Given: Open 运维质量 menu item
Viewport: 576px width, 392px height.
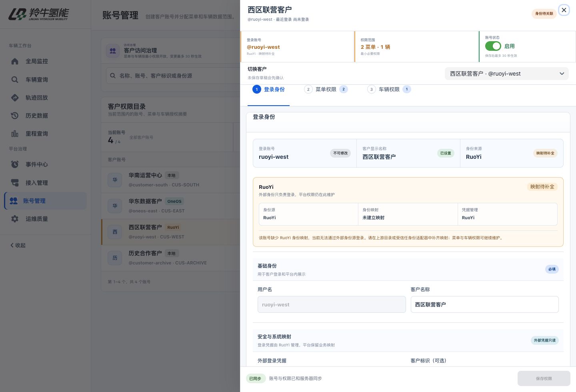Looking at the screenshot, I should [46, 219].
